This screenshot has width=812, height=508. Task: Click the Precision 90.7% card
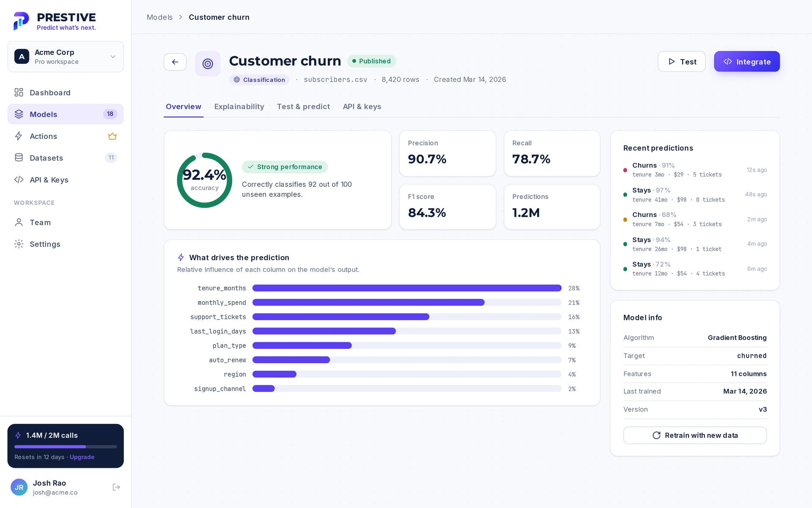[x=447, y=153]
